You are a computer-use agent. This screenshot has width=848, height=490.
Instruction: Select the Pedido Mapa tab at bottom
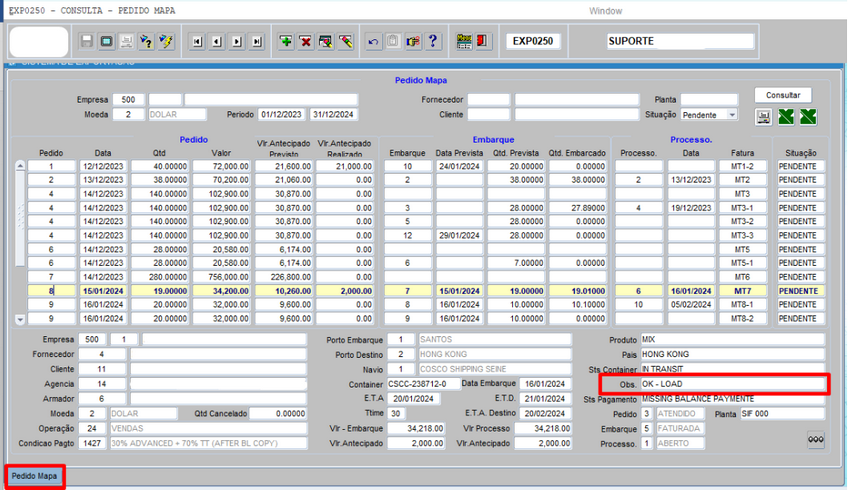(x=35, y=477)
